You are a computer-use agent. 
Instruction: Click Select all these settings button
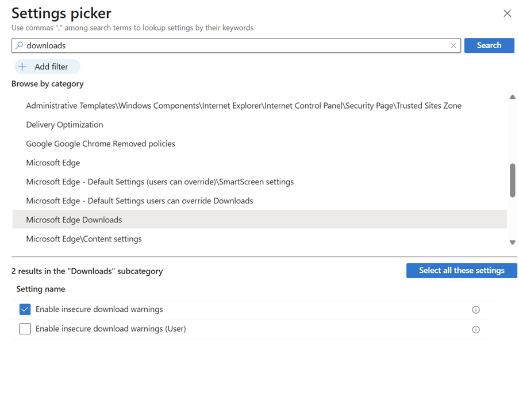(x=461, y=271)
